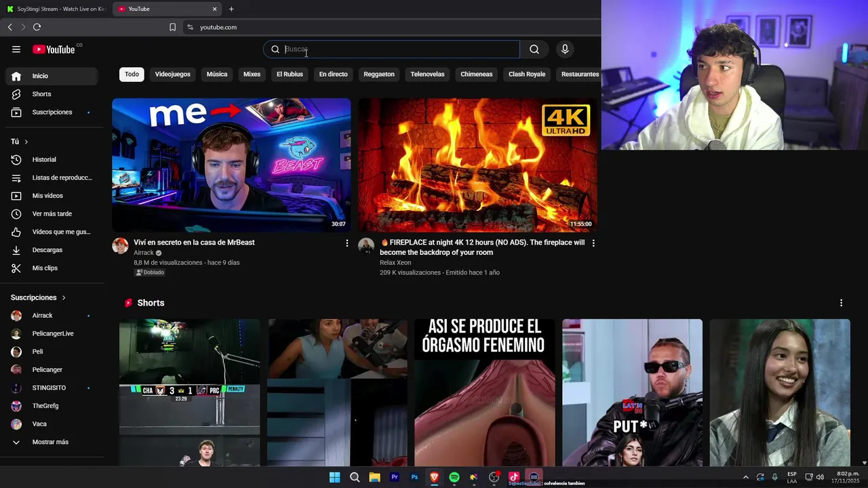Select the Música filter chip

[217, 74]
